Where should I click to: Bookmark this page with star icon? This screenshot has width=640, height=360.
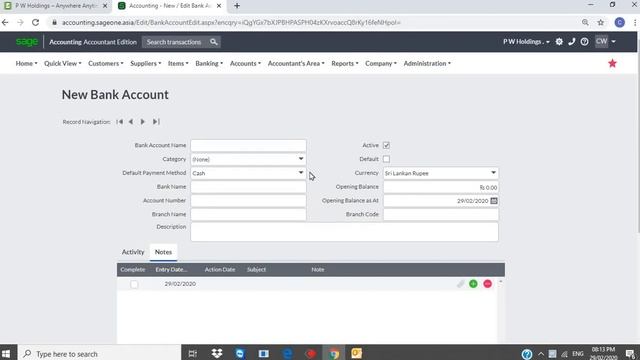click(x=601, y=22)
